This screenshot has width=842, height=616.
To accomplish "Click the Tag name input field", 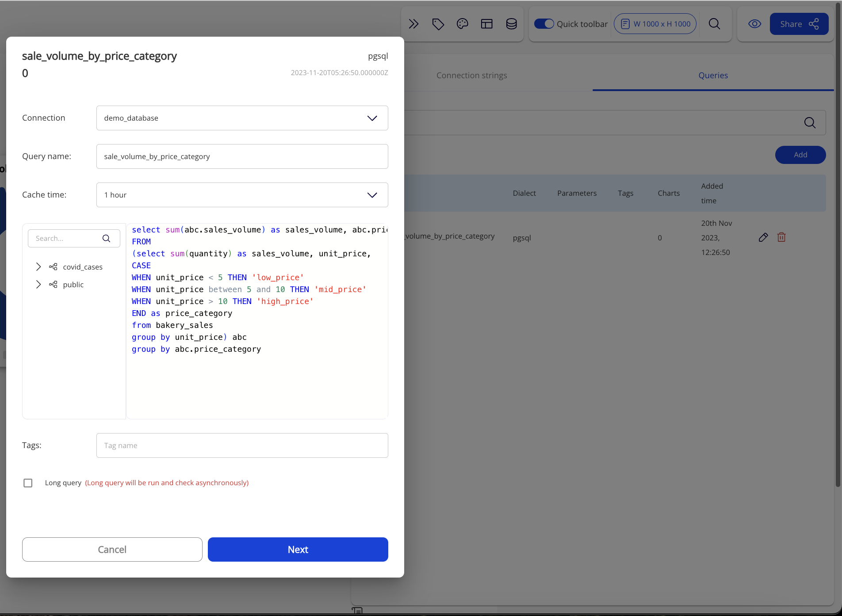I will (242, 445).
